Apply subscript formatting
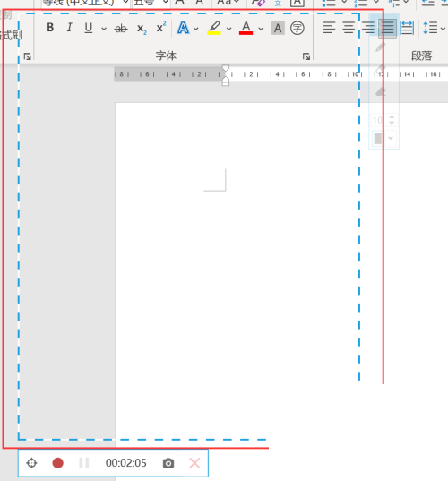Image resolution: width=448 pixels, height=481 pixels. [142, 29]
